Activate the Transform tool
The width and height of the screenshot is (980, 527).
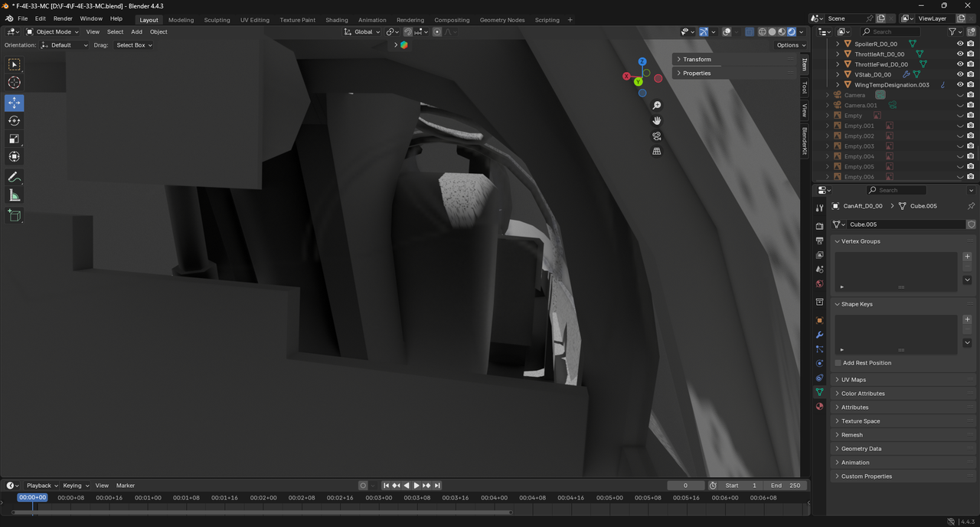(14, 156)
